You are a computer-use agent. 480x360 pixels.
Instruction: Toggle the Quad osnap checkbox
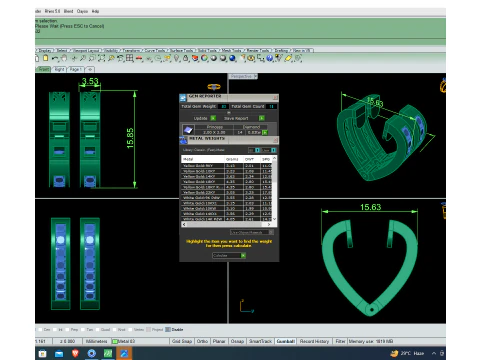(97, 330)
